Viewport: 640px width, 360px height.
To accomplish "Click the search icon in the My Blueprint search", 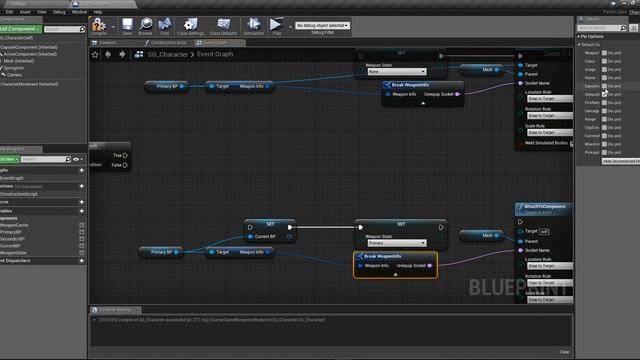I will [68, 159].
